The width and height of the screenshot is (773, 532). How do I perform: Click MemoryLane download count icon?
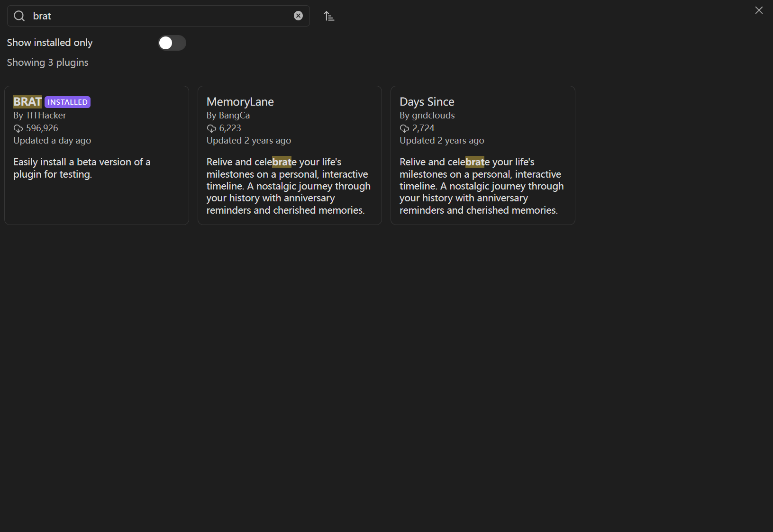[211, 128]
